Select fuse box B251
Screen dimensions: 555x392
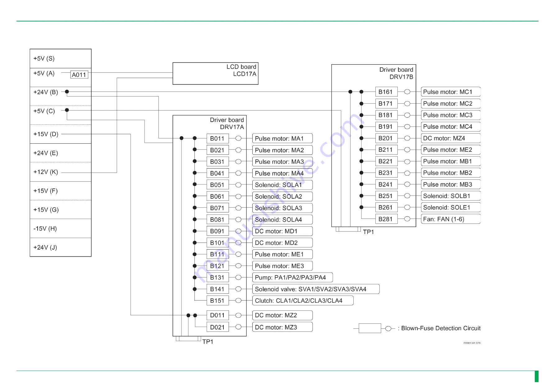(386, 196)
